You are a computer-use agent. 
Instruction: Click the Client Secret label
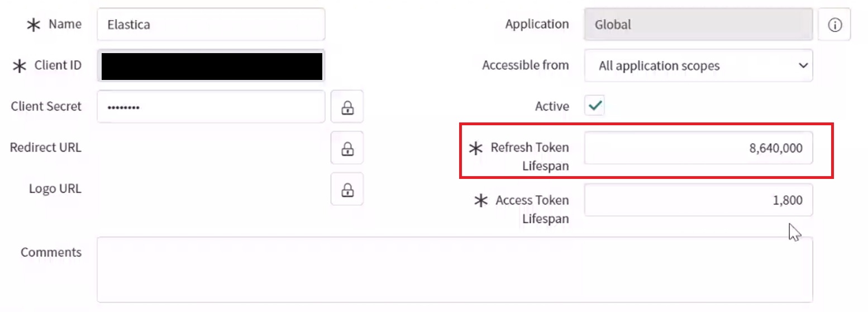click(46, 106)
